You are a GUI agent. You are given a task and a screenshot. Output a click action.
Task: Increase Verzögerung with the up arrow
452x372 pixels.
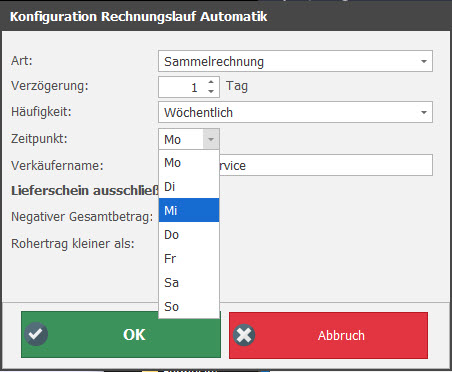coord(211,82)
